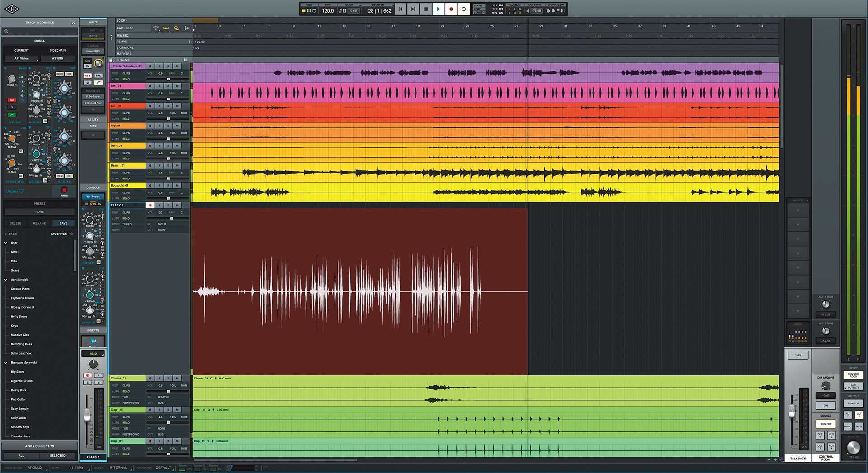Click the Dim Amount knob
The height and width of the screenshot is (473, 868).
[x=826, y=386]
